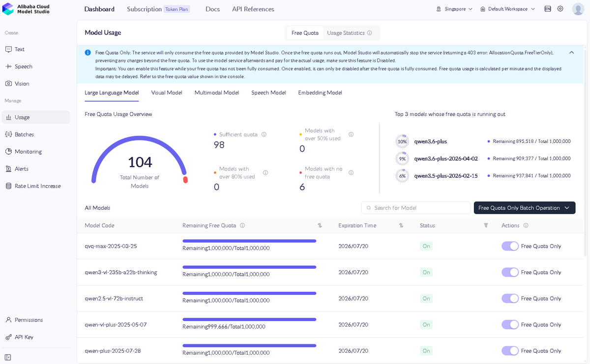Click the Token Plan badge
The height and width of the screenshot is (364, 590).
click(177, 9)
